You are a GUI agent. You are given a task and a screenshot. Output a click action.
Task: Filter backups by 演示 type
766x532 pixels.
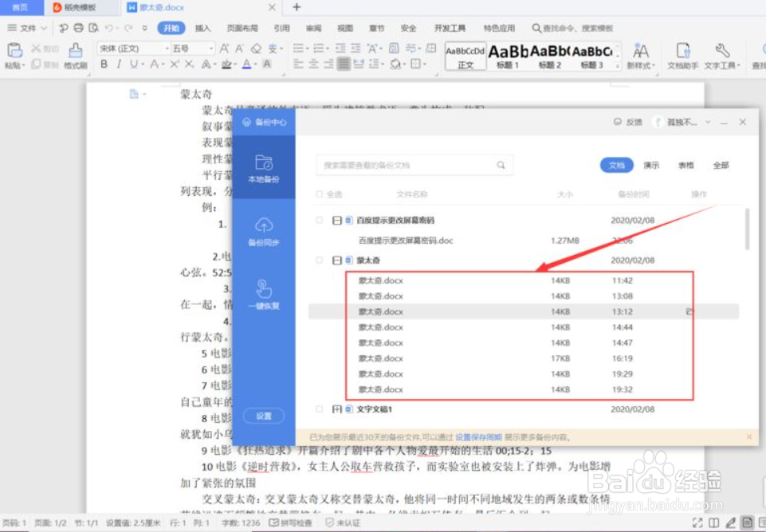point(651,165)
